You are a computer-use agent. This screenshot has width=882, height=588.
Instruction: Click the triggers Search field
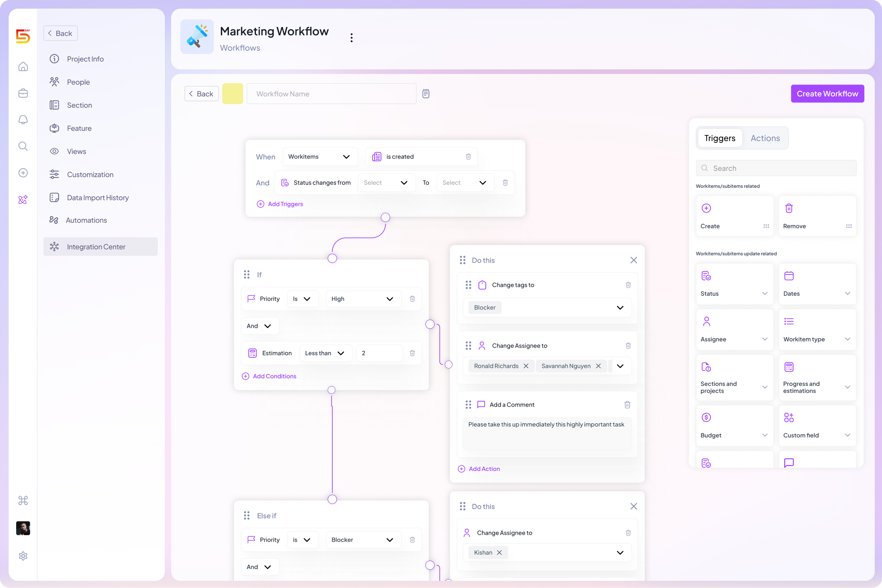[x=776, y=168]
